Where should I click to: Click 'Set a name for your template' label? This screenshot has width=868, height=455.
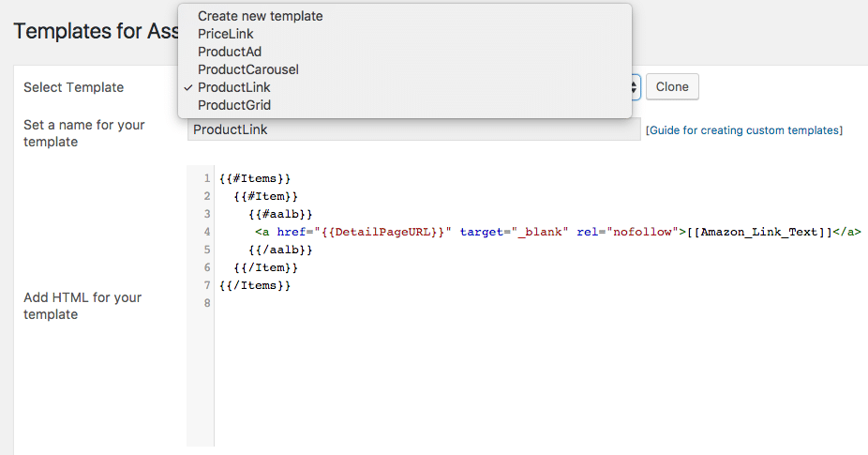(x=83, y=133)
